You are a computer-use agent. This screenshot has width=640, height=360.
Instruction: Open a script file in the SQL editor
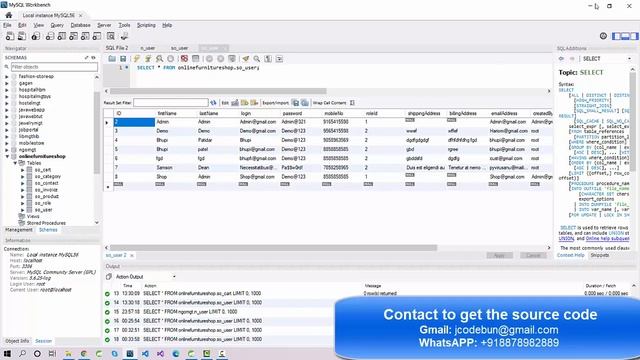(x=112, y=59)
